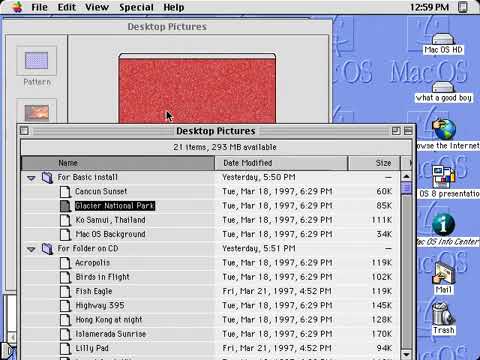The height and width of the screenshot is (360, 480).
Task: Open the Special menu
Action: 136,7
